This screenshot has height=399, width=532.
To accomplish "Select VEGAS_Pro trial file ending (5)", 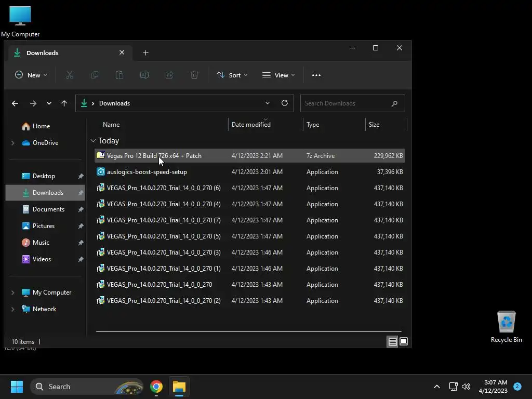I will pyautogui.click(x=250, y=236).
